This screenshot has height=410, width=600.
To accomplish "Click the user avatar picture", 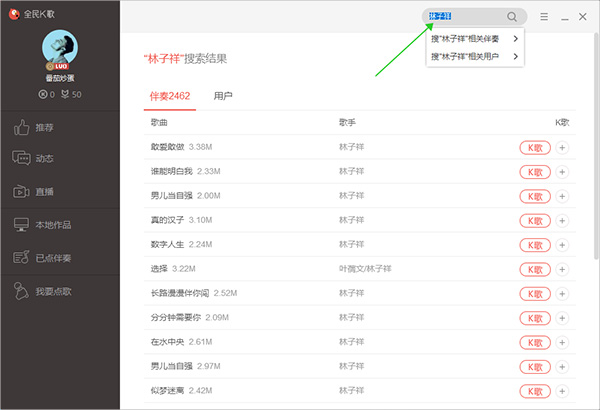I will (x=62, y=51).
